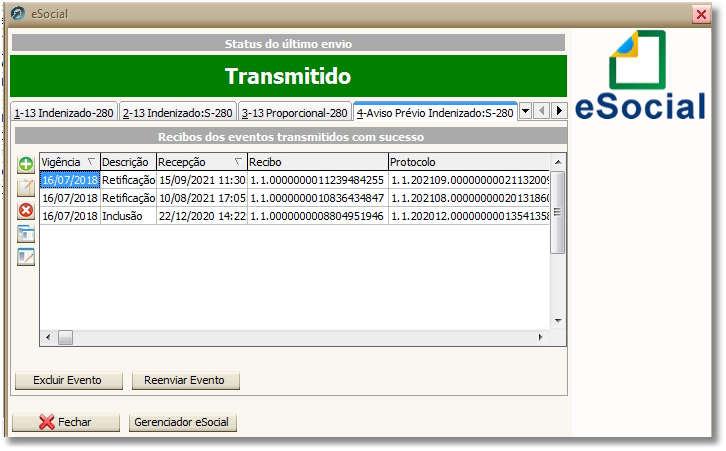Click the grid layout view icon
The width and height of the screenshot is (726, 451).
pyautogui.click(x=26, y=234)
